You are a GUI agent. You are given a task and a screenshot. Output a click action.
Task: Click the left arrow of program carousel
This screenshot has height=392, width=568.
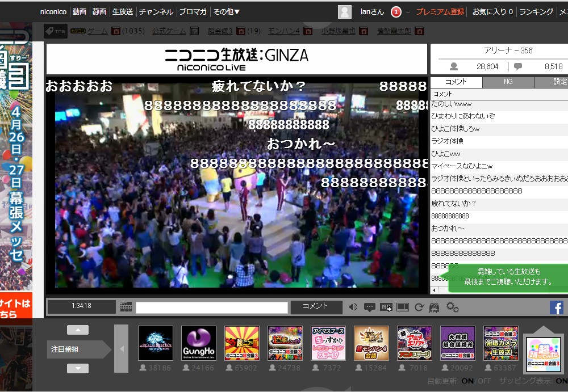tap(122, 348)
